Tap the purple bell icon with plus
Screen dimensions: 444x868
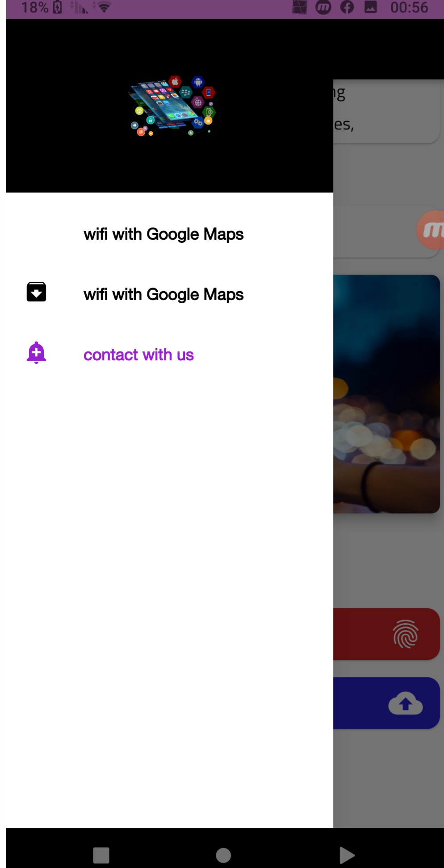pyautogui.click(x=36, y=353)
